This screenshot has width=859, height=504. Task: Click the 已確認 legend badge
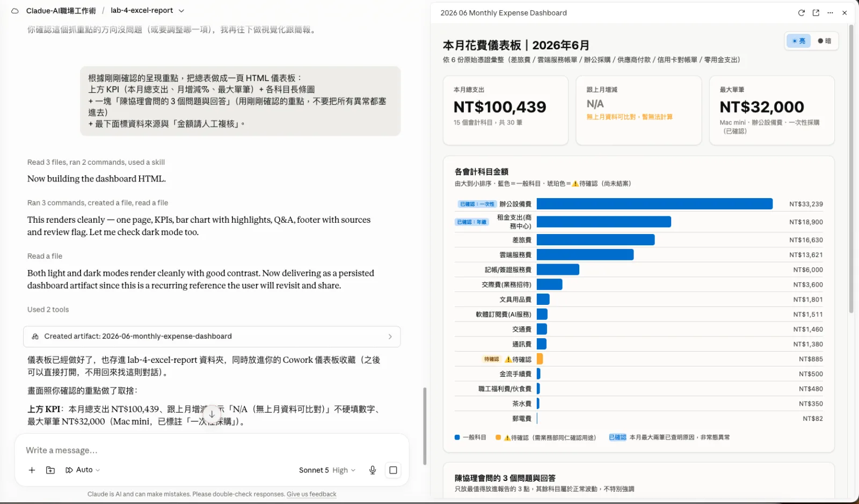(x=617, y=437)
